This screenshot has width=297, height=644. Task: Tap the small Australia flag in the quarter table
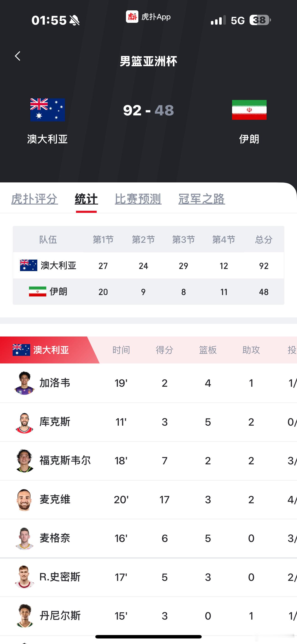pos(29,266)
